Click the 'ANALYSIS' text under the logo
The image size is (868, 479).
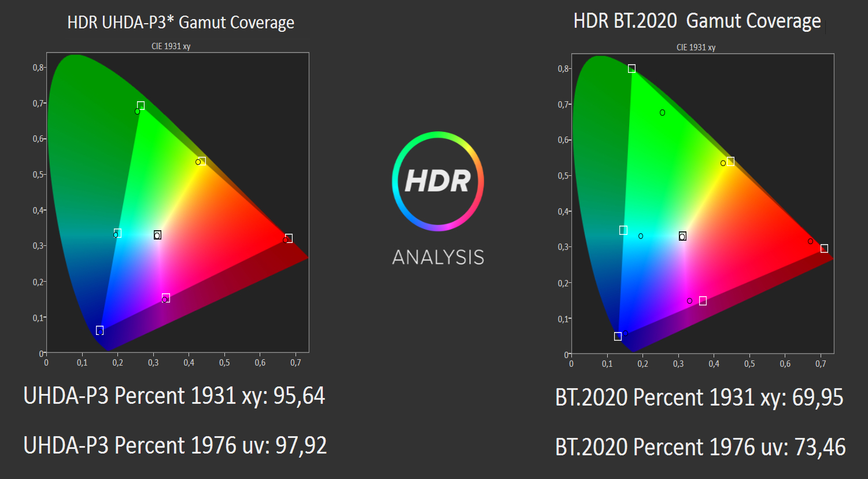coord(438,257)
